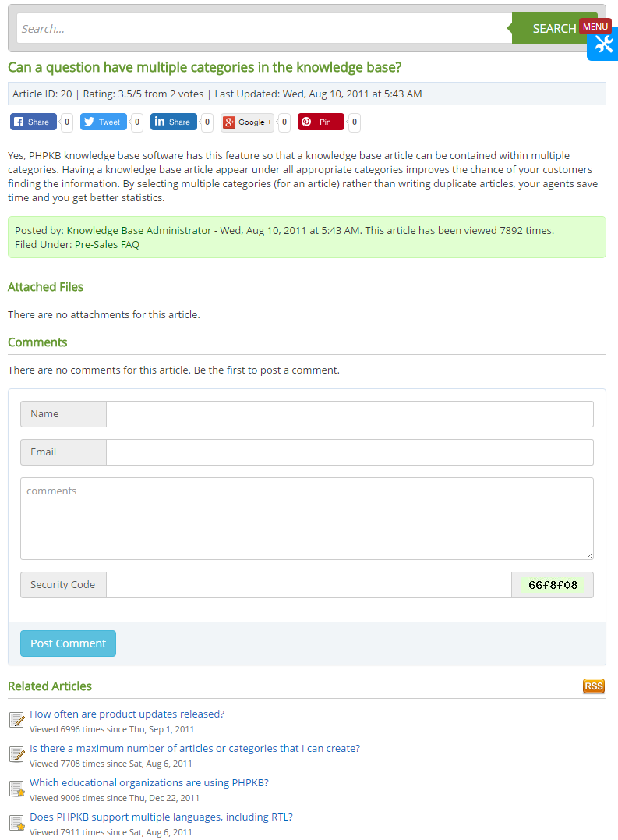
Task: Click the article icon beside product updates question
Action: click(16, 720)
